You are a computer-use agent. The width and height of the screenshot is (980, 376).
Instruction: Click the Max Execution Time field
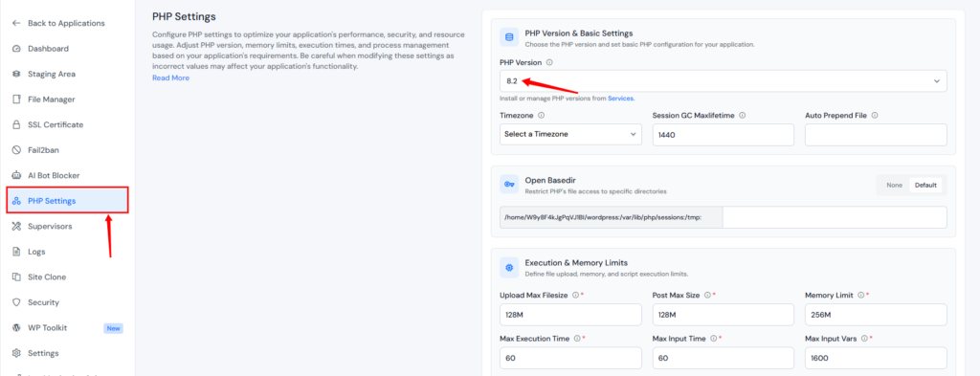click(570, 358)
